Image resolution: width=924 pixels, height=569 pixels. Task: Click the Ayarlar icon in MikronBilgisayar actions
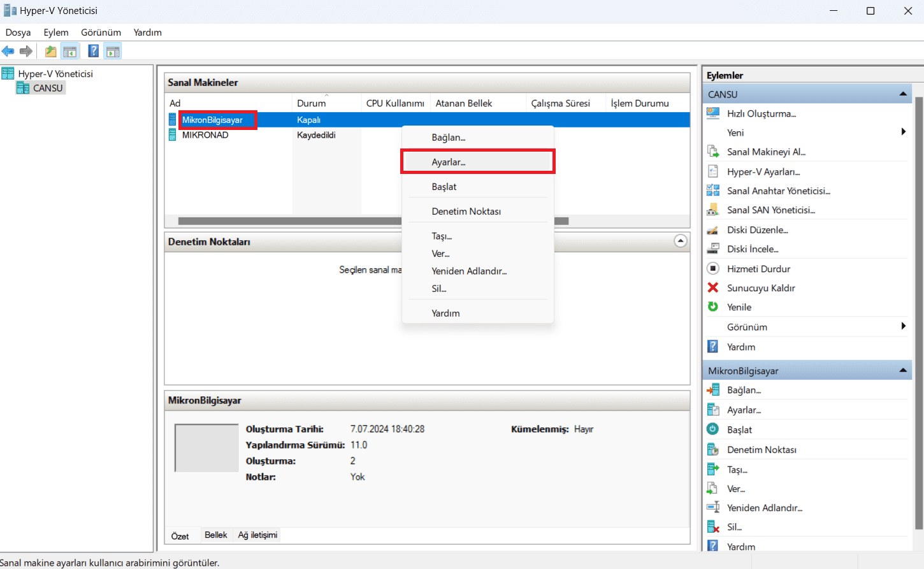(x=713, y=410)
